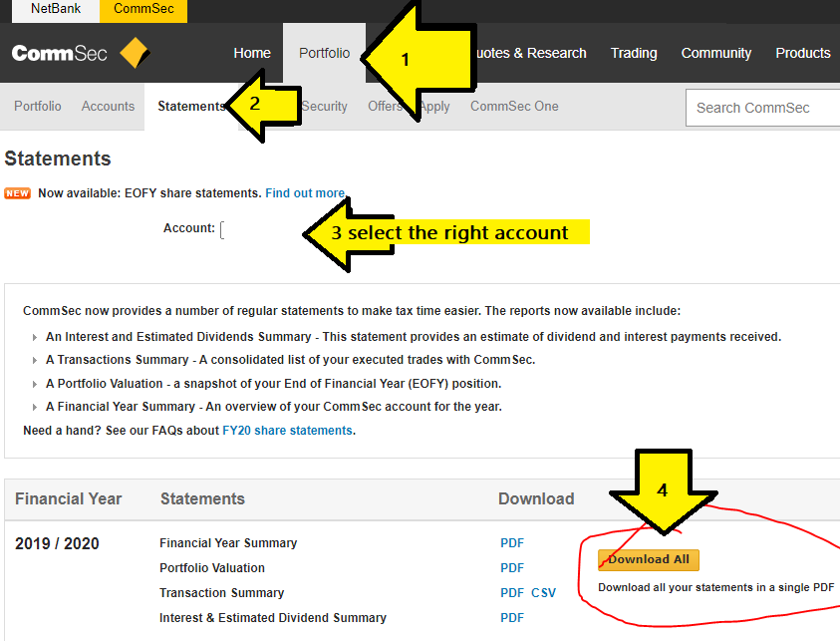Expand the Financial Year Summary bullet arrow
Viewport: 840px width, 641px height.
[x=34, y=407]
